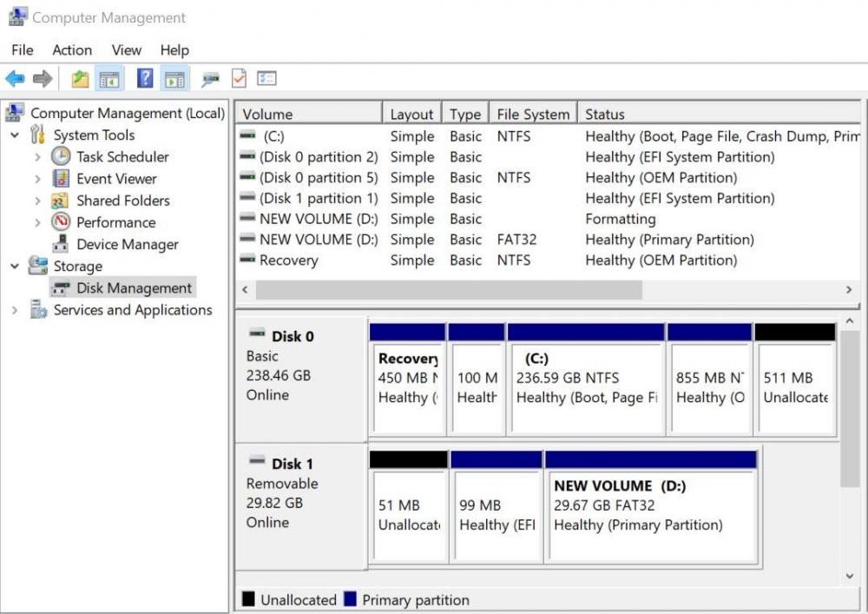
Task: Click the "Formatting" status in the volume list
Action: tap(621, 219)
